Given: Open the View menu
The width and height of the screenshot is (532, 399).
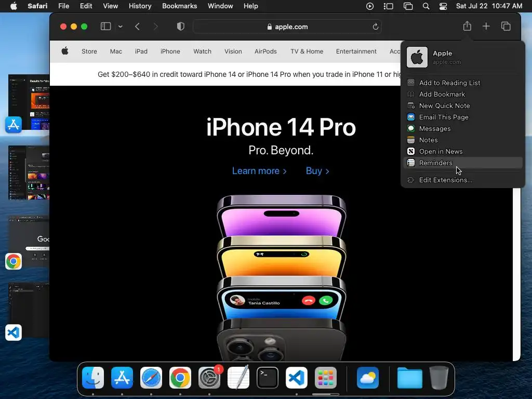Looking at the screenshot, I should [110, 6].
